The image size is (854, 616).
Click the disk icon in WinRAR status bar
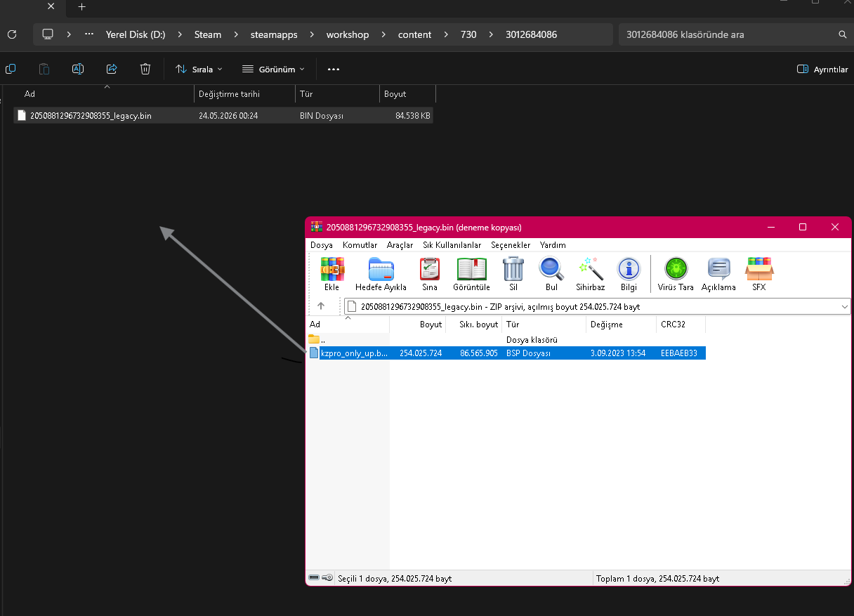tap(314, 578)
